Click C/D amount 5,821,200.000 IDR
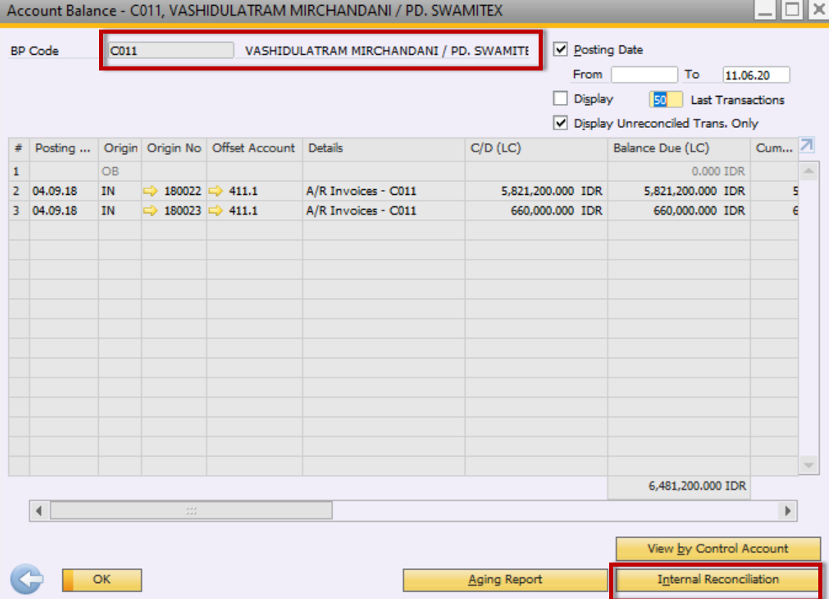Screen dimensions: 829x599 536,191
